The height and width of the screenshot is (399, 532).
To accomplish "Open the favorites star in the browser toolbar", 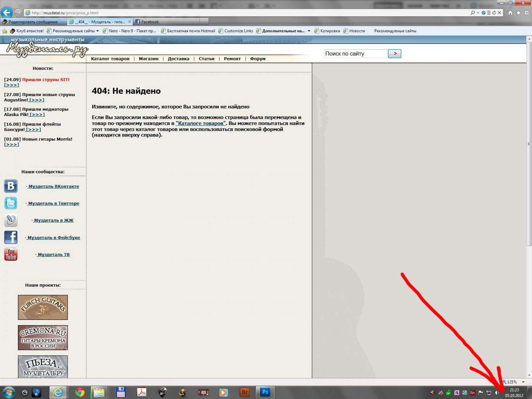I will pos(518,13).
